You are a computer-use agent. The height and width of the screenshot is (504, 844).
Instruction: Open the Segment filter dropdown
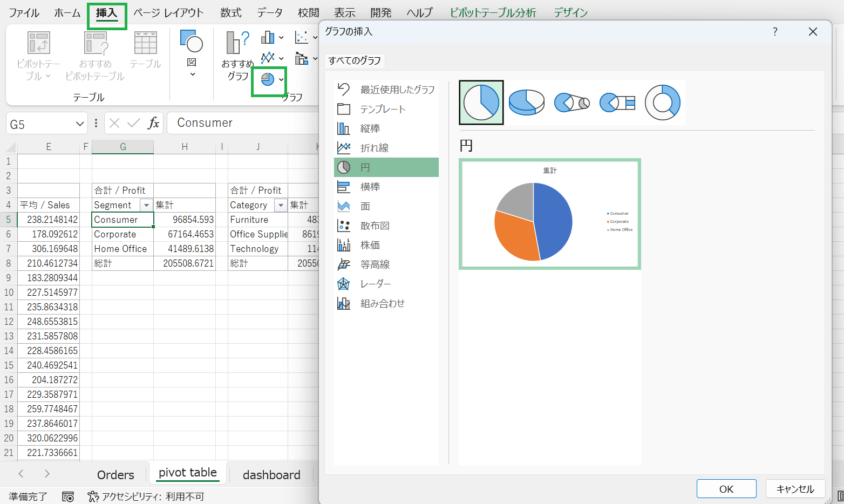146,205
